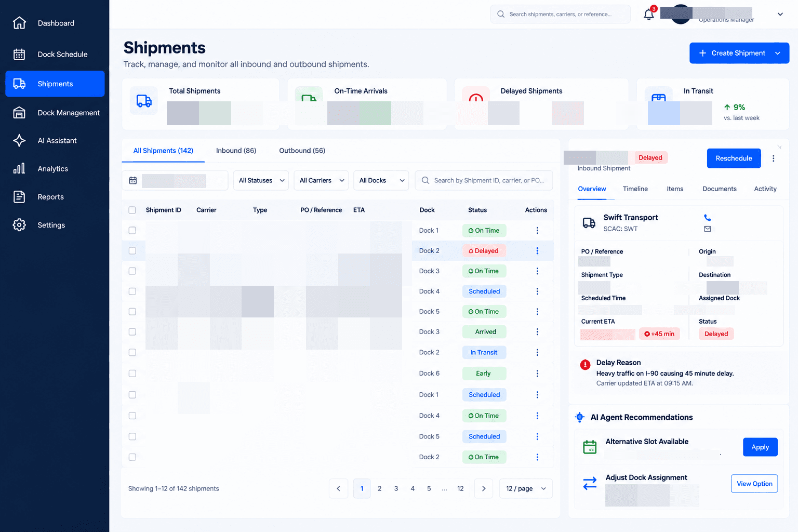The image size is (798, 532).
Task: Open the Create Shipment dropdown arrow
Action: [778, 53]
